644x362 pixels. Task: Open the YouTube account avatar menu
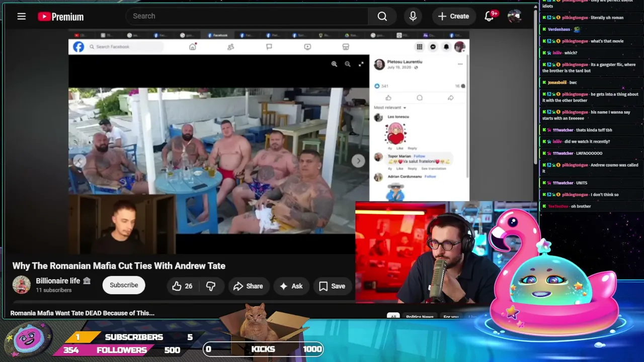[514, 16]
